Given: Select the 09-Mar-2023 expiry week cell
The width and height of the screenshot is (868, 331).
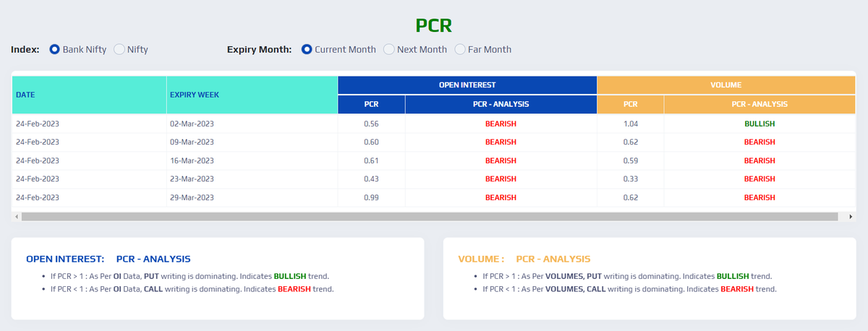Looking at the screenshot, I should click(252, 142).
